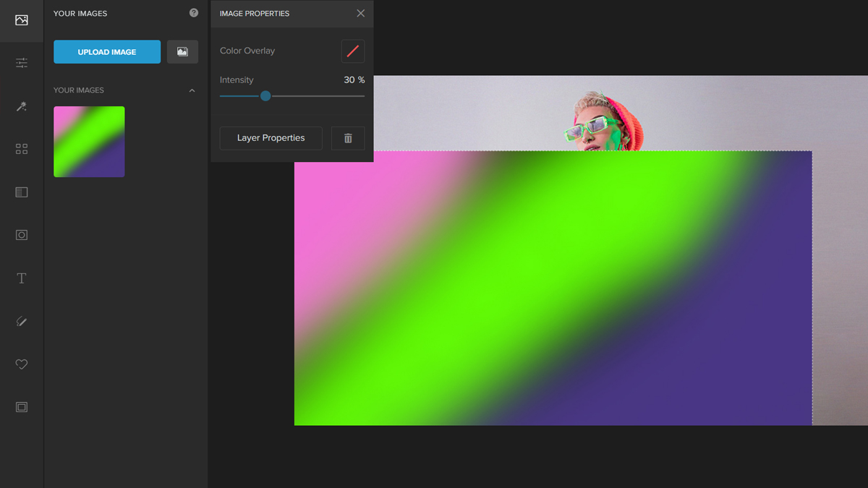Viewport: 868px width, 488px height.
Task: Open Layer Properties
Action: 271,138
